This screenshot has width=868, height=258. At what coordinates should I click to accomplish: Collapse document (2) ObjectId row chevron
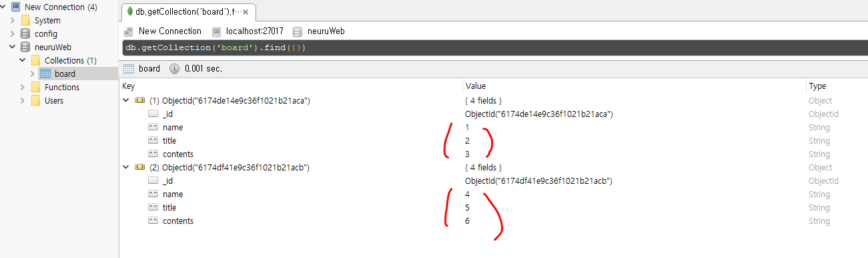(x=126, y=168)
